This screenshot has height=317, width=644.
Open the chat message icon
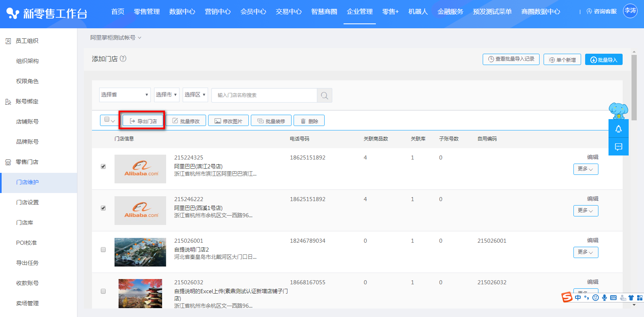pyautogui.click(x=618, y=147)
